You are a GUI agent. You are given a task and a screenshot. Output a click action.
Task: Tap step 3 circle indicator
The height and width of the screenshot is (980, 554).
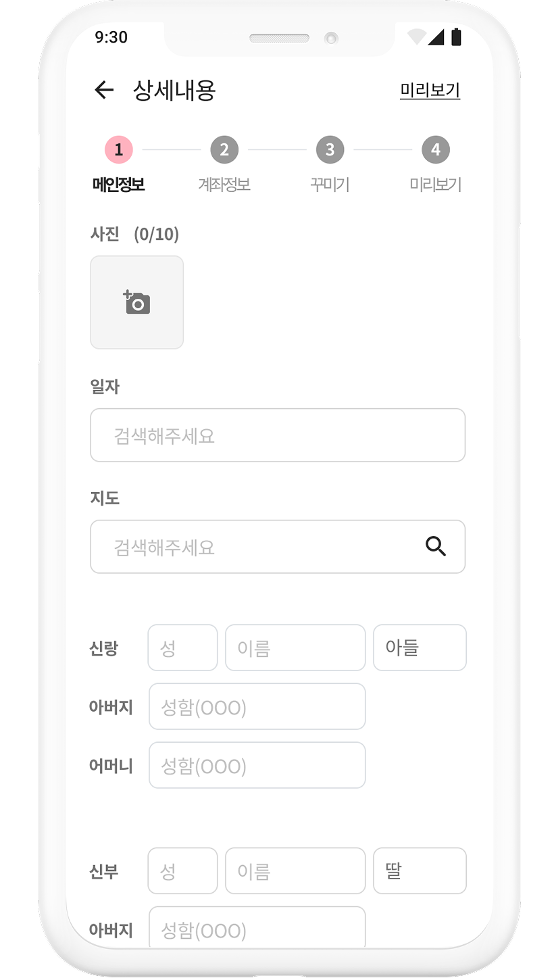pyautogui.click(x=330, y=149)
